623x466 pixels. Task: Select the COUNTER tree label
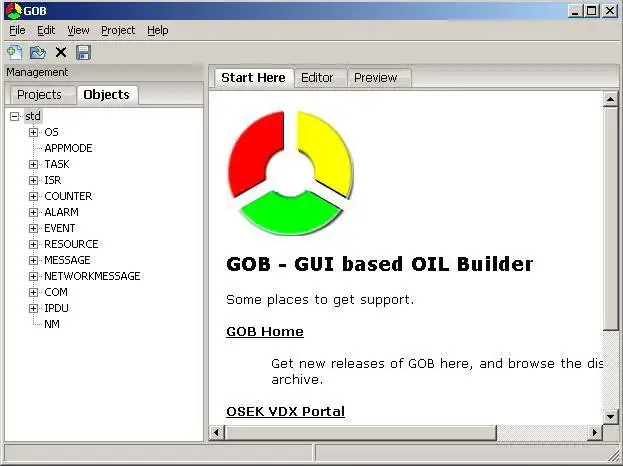68,196
